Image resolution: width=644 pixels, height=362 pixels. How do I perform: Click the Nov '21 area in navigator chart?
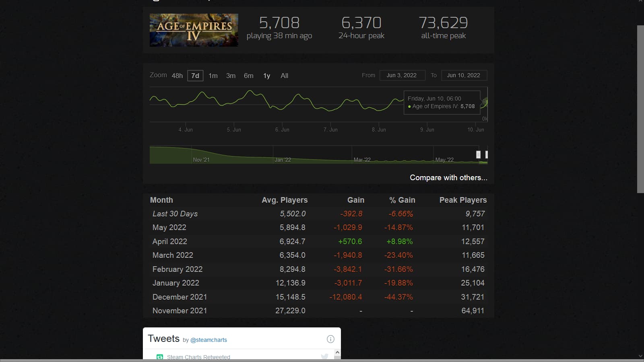click(201, 160)
